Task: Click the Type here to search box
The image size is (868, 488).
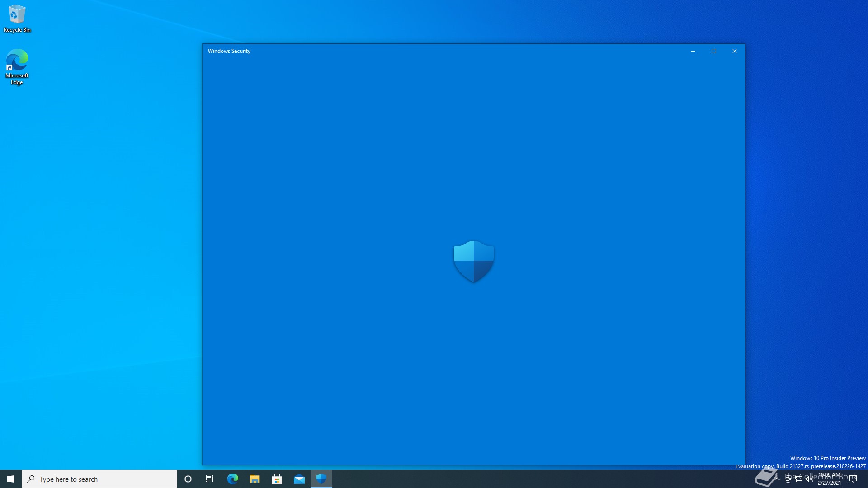Action: point(99,479)
